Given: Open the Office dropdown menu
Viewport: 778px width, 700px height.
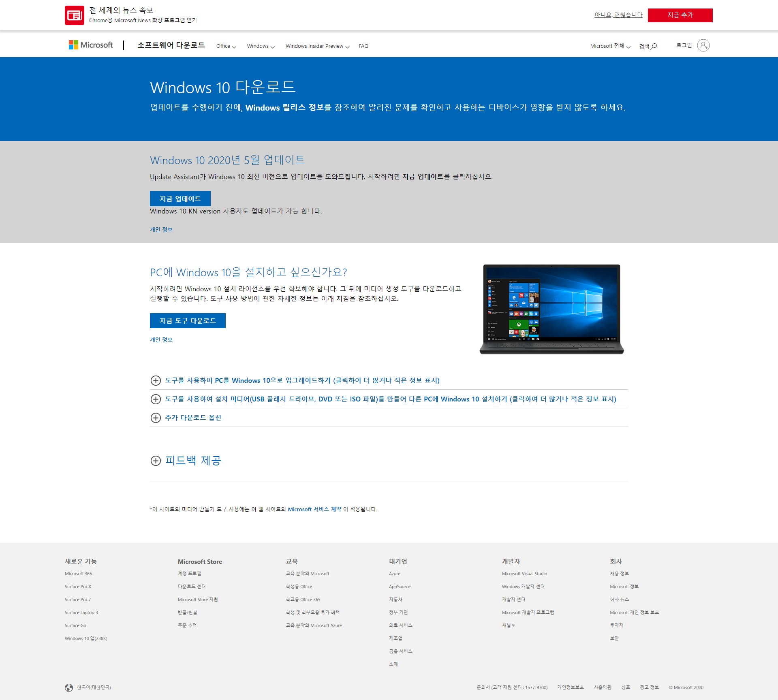Looking at the screenshot, I should (x=226, y=46).
